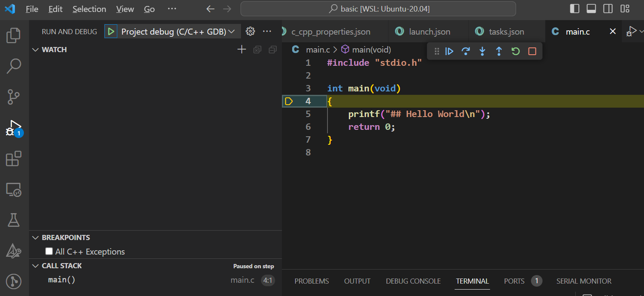This screenshot has height=296, width=644.
Task: Open the Extensions view
Action: (x=14, y=158)
